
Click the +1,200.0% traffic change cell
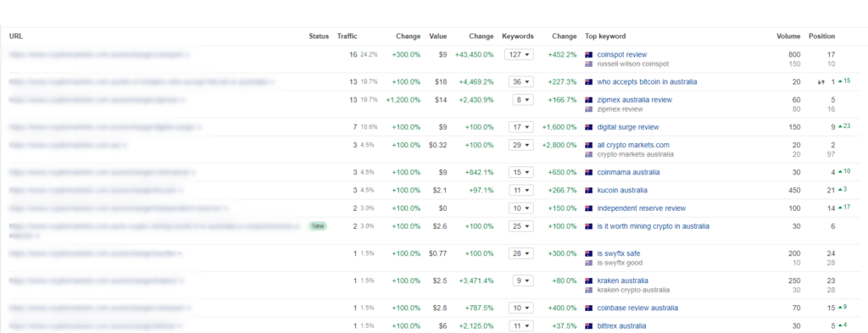tap(403, 100)
